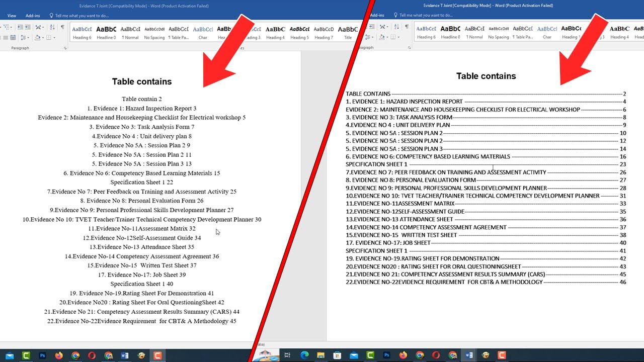Open Firefox in left taskbar
This screenshot has width=644, height=362.
click(59, 355)
